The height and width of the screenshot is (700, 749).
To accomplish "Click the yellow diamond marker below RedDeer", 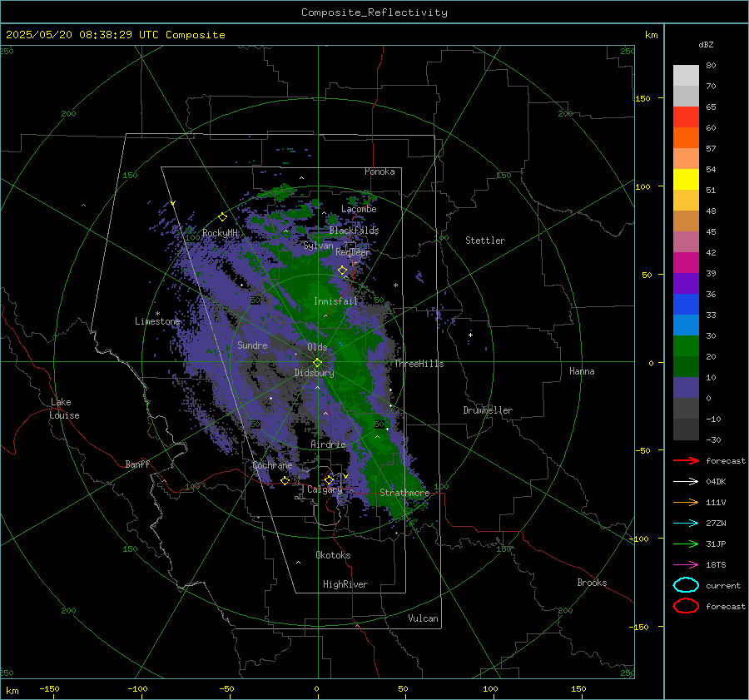I will 342,271.
